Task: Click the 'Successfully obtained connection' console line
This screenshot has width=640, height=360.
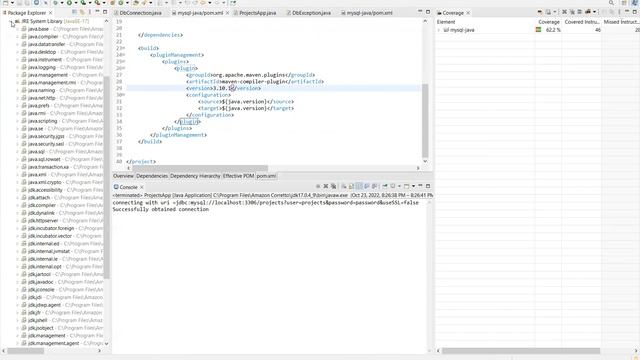Action: (160, 209)
